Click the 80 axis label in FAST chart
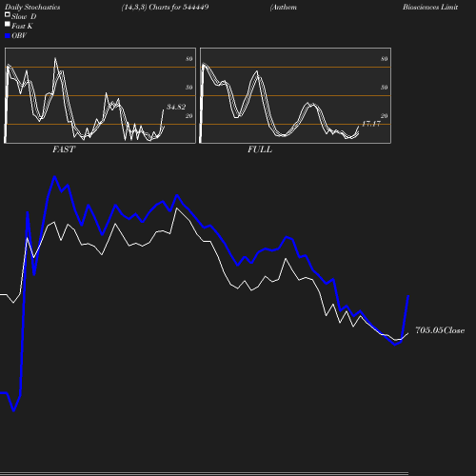Viewport: 476px width, 476px height. click(x=189, y=59)
